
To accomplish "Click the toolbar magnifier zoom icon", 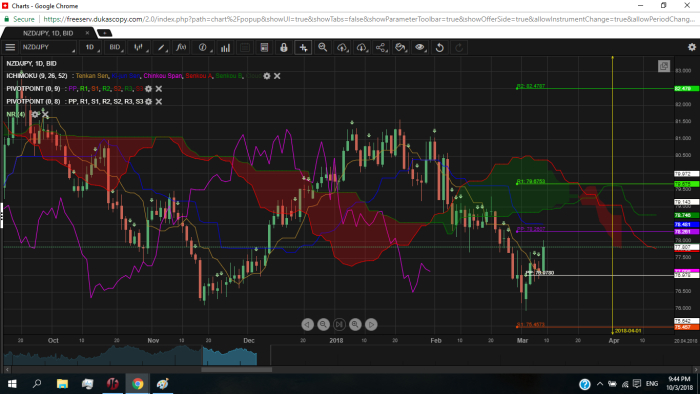I will coord(322,47).
